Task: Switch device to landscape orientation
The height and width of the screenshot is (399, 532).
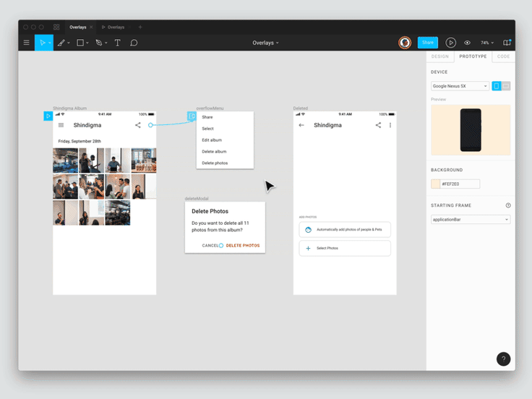Action: (506, 86)
